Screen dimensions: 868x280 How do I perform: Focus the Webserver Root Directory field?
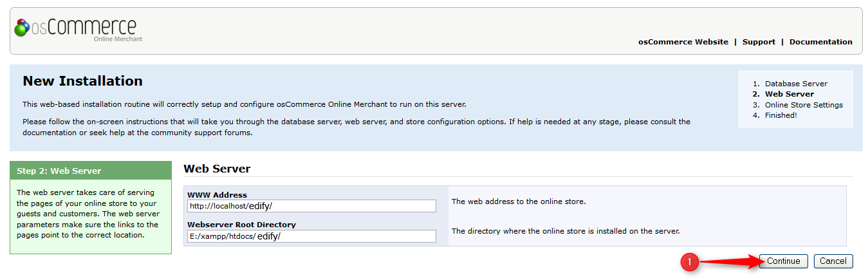(x=311, y=236)
